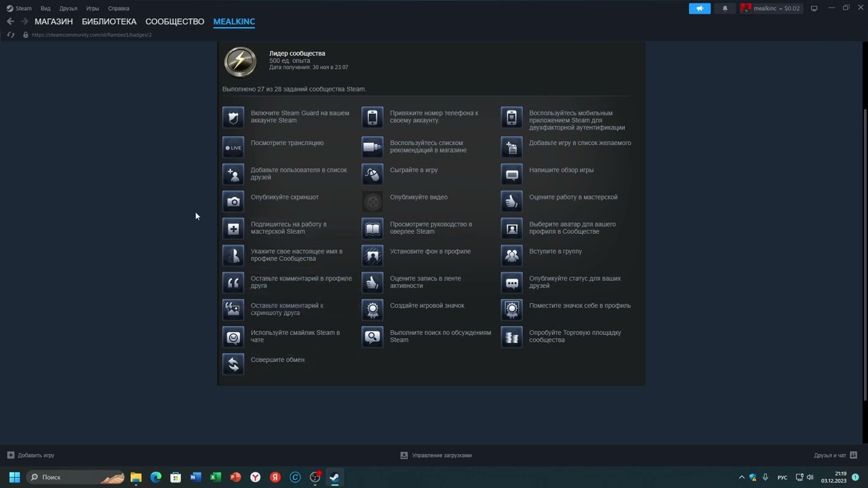
Task: Click the add friend task icon
Action: (233, 174)
